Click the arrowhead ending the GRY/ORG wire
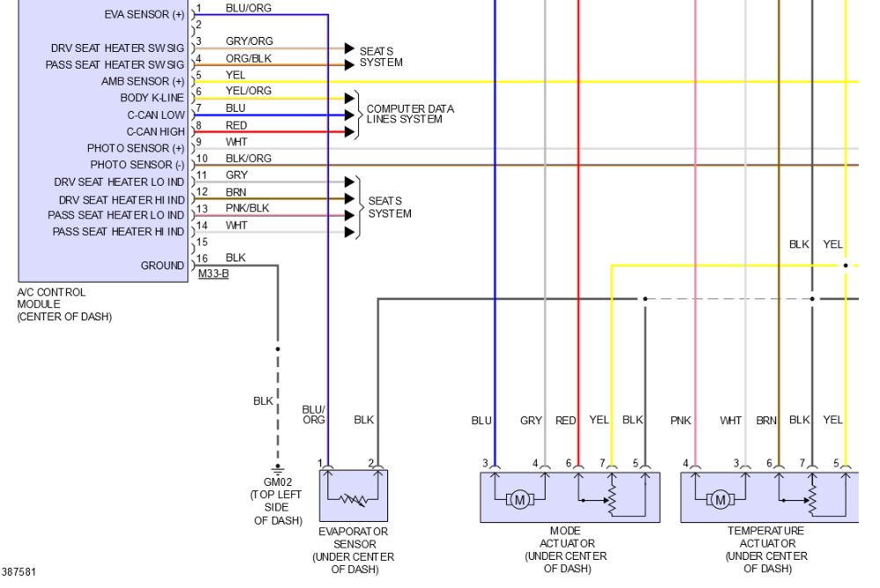 pyautogui.click(x=350, y=48)
